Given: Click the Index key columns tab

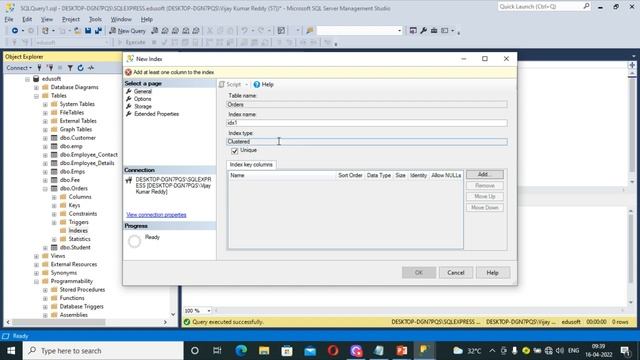Looking at the screenshot, I should click(251, 164).
